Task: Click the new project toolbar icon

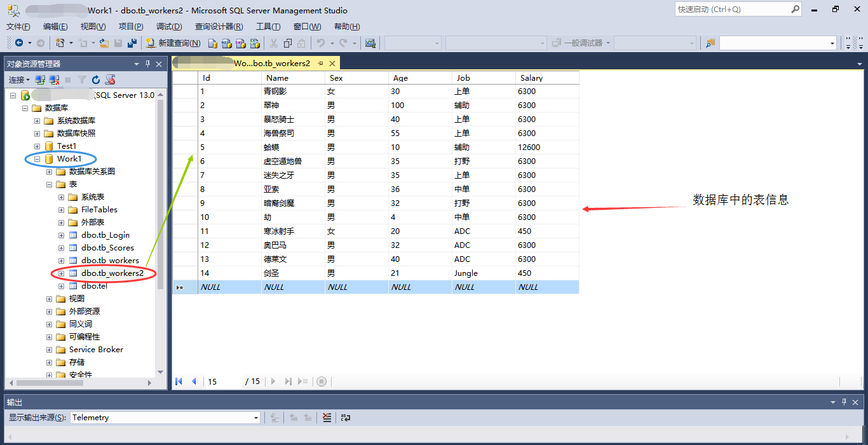Action: point(60,43)
